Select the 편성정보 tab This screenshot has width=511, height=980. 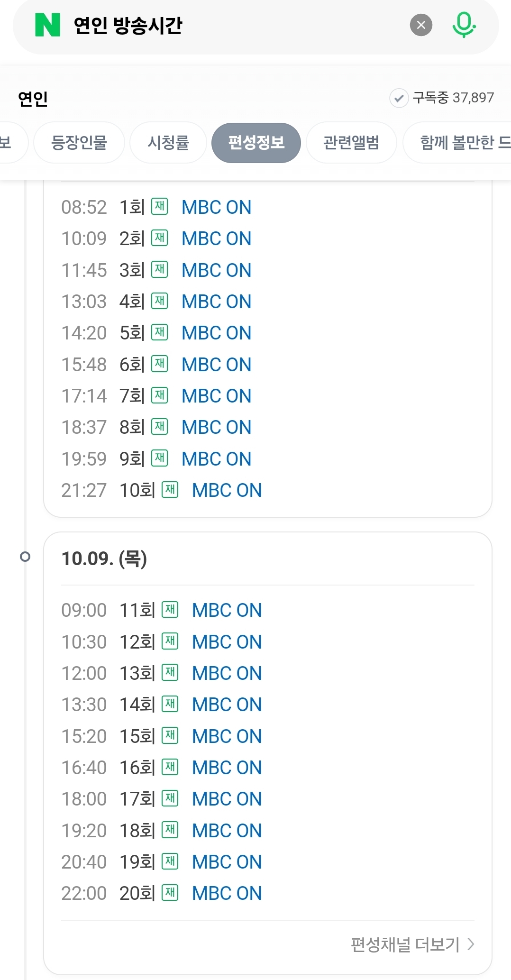click(256, 142)
